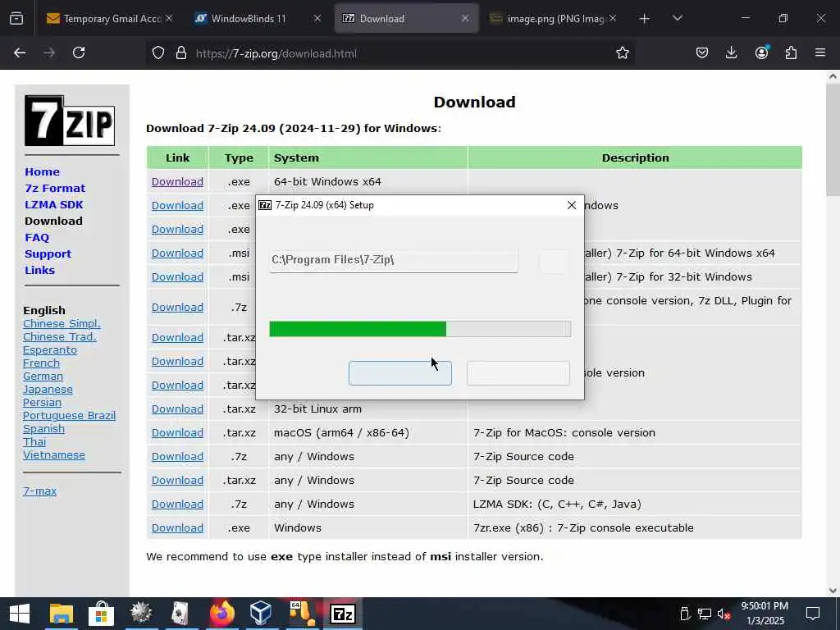Viewport: 840px width, 630px height.
Task: Click the System column header
Action: tap(368, 157)
